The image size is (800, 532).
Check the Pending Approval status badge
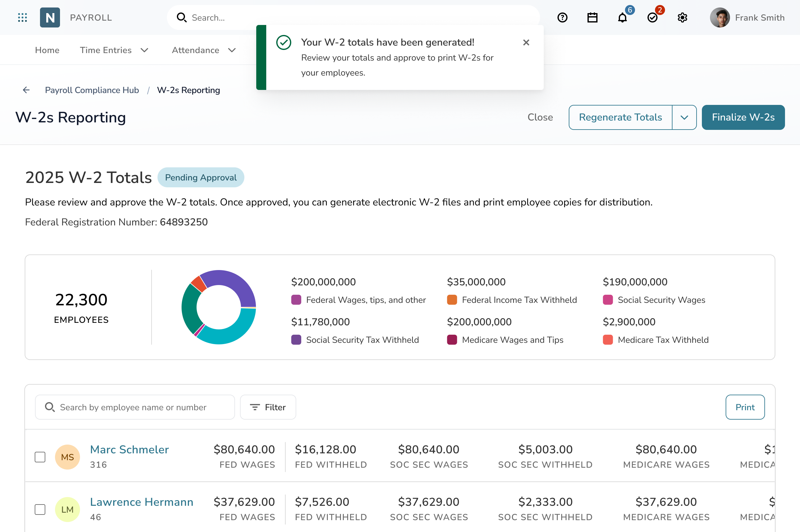(201, 177)
